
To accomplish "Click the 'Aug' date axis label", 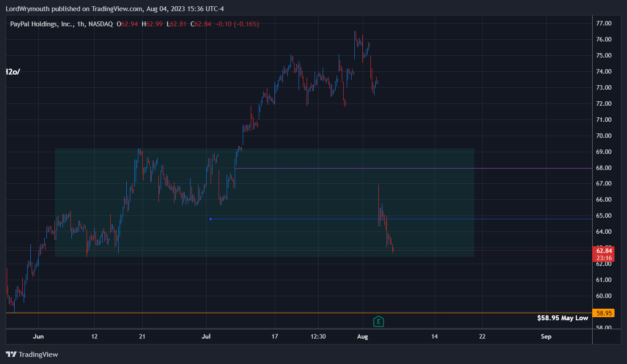I will (x=363, y=336).
